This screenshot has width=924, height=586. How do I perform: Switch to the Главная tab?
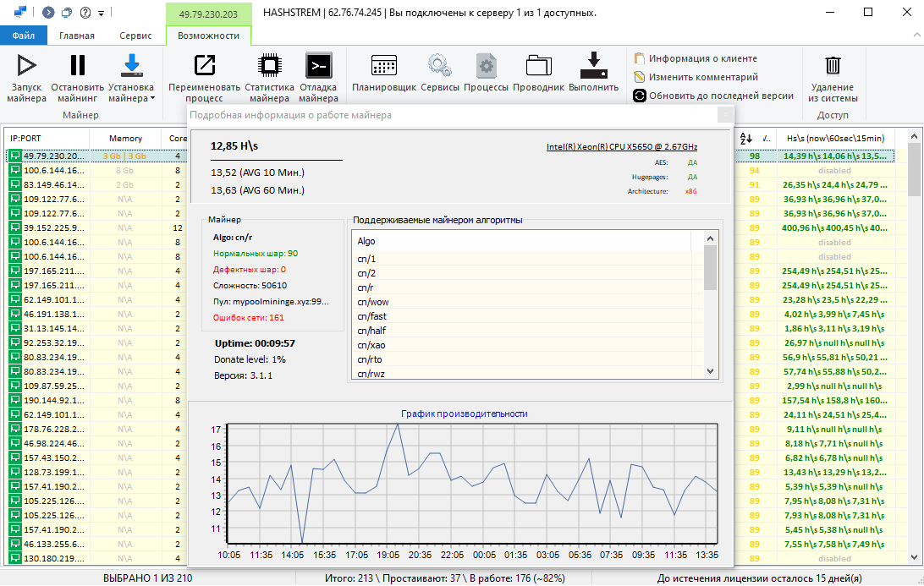[77, 36]
